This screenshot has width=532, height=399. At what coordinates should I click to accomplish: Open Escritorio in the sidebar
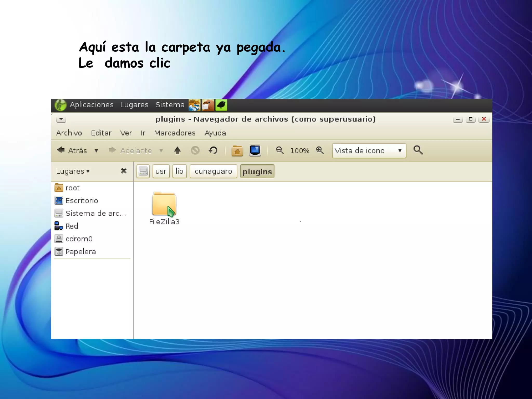pyautogui.click(x=81, y=201)
